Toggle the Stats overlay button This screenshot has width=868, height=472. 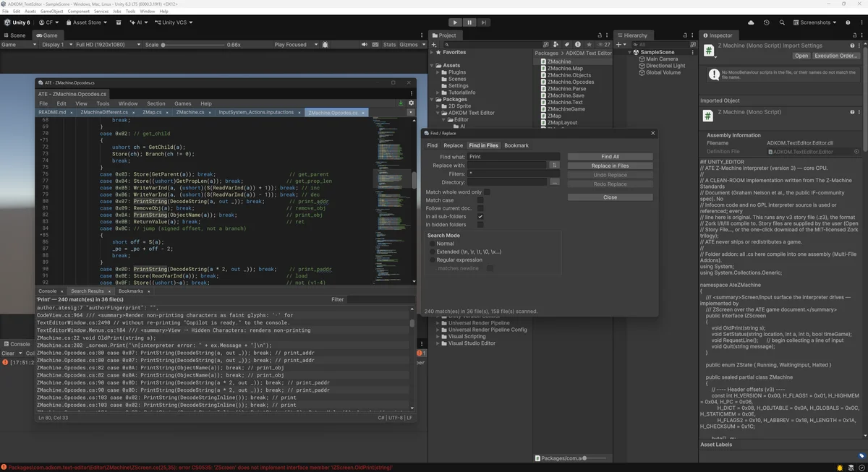pyautogui.click(x=389, y=45)
